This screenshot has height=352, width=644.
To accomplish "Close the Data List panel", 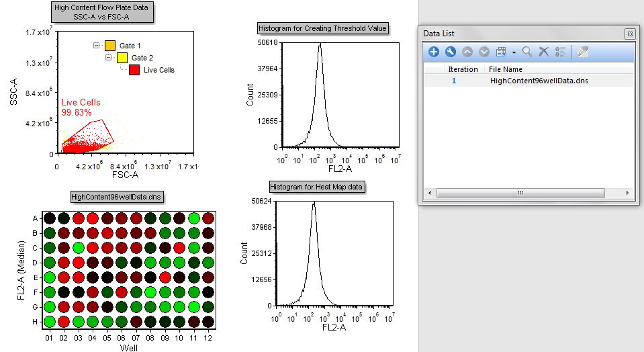I will click(629, 34).
